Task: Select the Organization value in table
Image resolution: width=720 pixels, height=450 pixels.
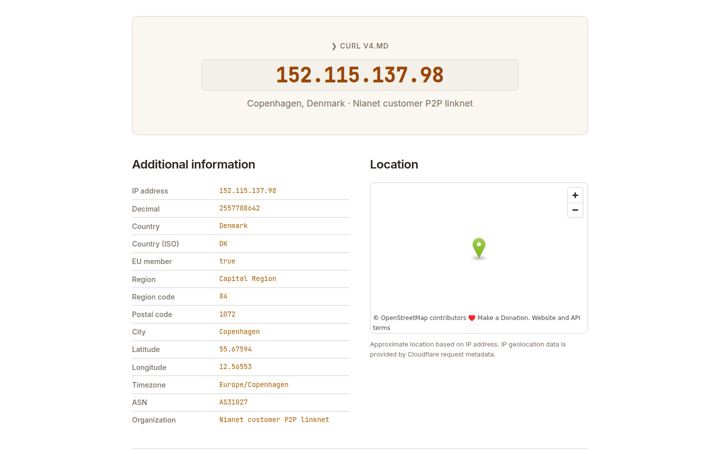Action: 274,419
